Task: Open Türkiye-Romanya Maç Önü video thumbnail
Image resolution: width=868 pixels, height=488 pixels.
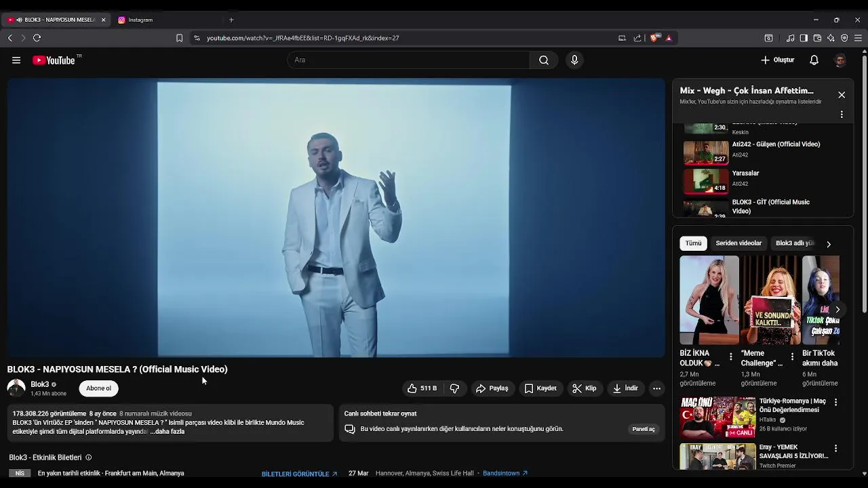Action: 717,418
